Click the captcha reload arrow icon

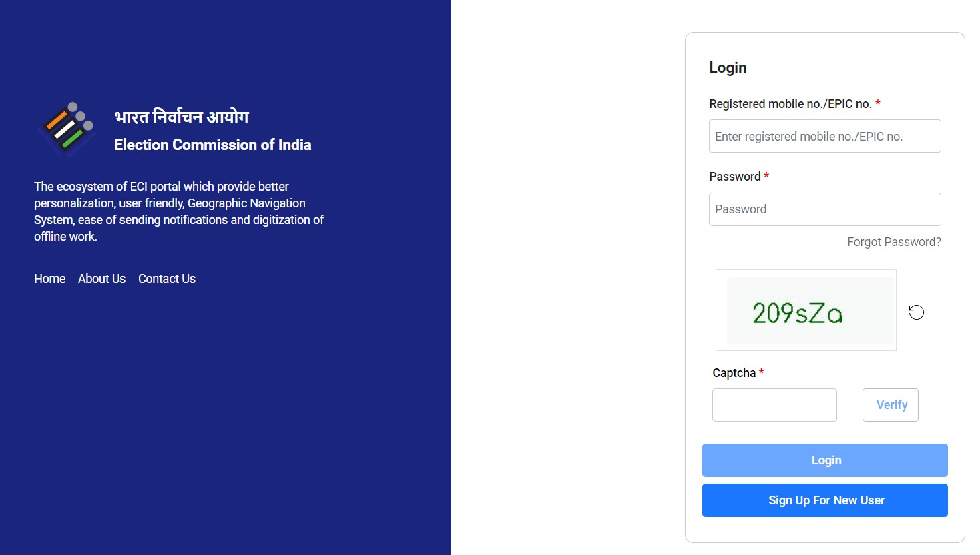click(916, 312)
